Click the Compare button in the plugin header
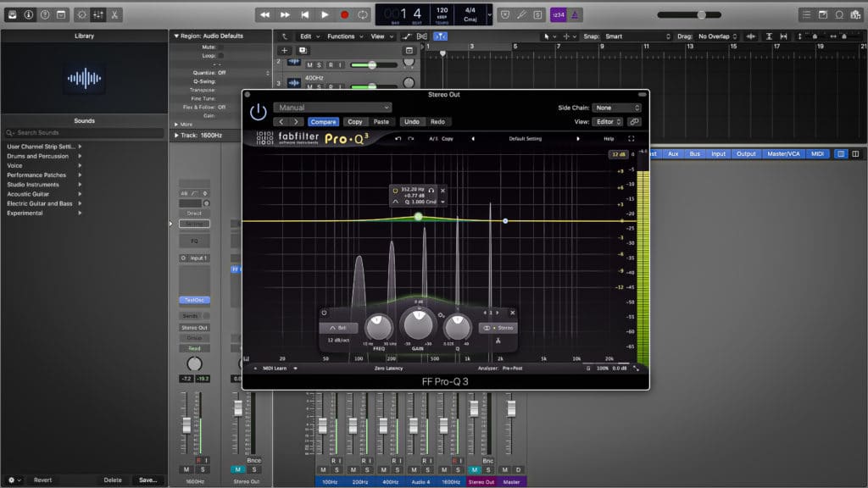The image size is (868, 488). 323,122
